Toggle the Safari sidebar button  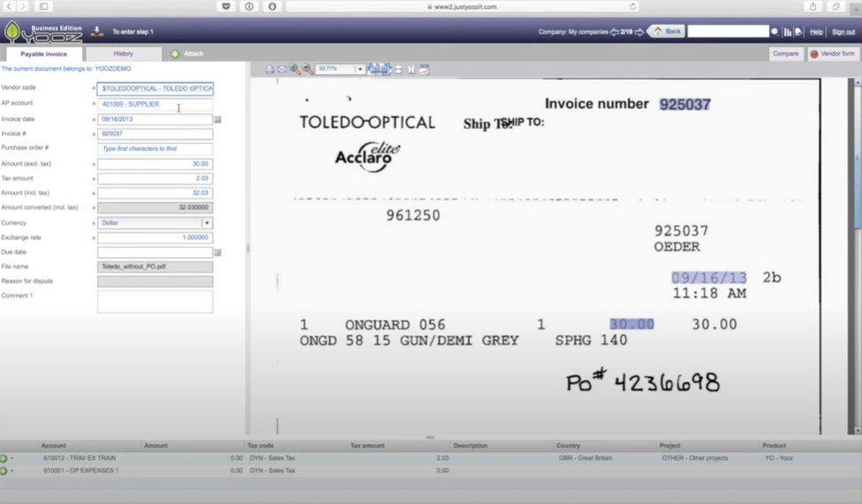(43, 6)
